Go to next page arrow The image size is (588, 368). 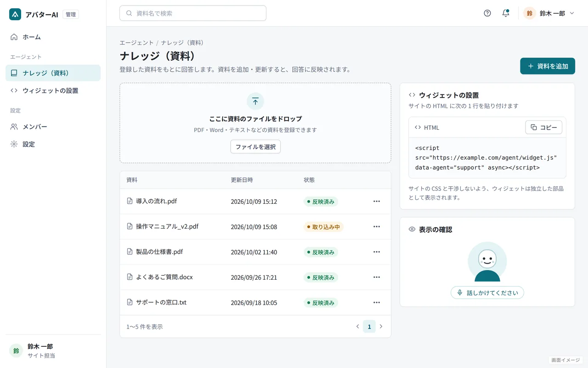pyautogui.click(x=381, y=327)
